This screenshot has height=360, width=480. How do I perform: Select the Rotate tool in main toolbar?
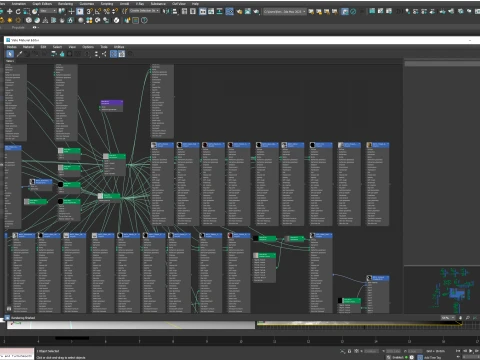pos(18,11)
